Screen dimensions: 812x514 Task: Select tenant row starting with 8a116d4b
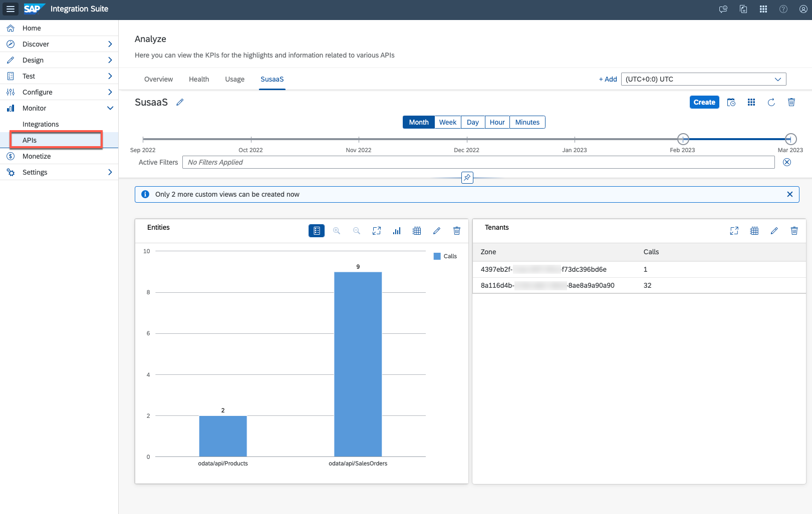coord(639,285)
